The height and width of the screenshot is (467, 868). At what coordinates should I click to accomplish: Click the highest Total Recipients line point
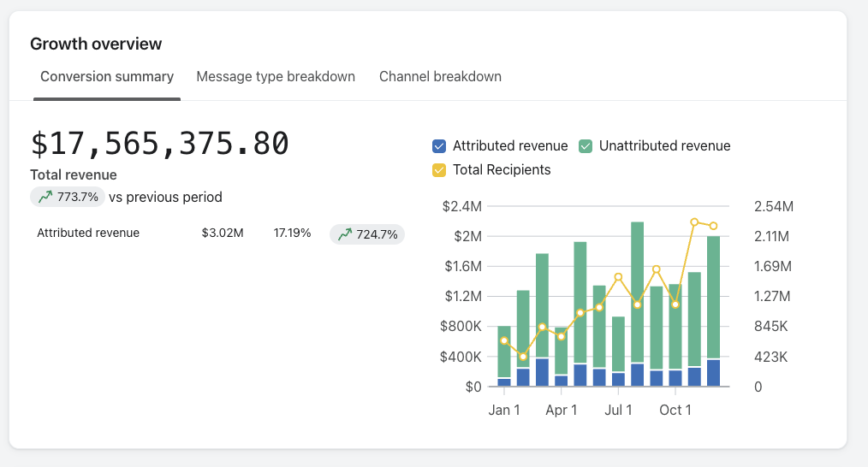[x=694, y=222]
